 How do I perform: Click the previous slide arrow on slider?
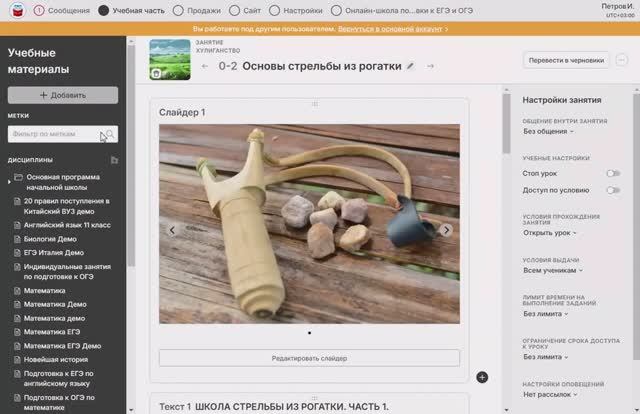(172, 230)
